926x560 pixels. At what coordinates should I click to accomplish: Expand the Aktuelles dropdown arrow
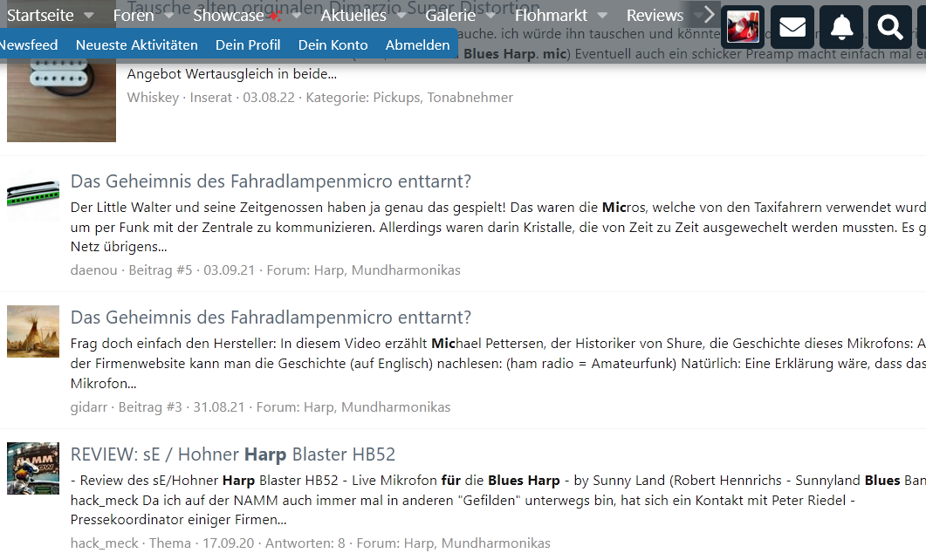point(401,16)
